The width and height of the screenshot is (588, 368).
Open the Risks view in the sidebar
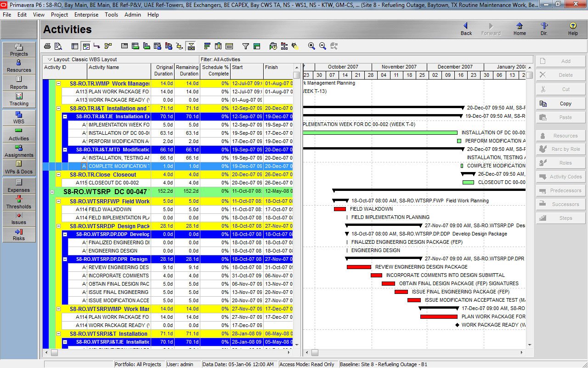[19, 235]
